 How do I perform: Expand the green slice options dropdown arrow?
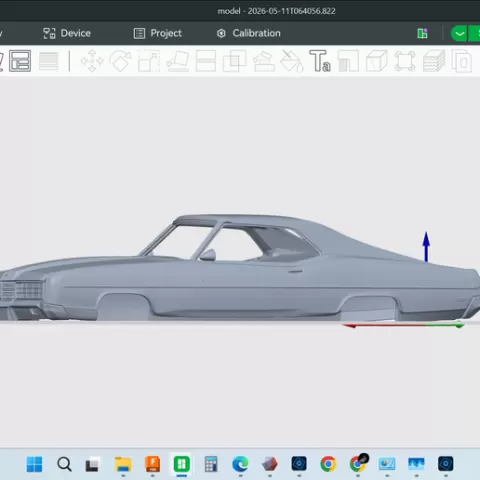(x=459, y=34)
